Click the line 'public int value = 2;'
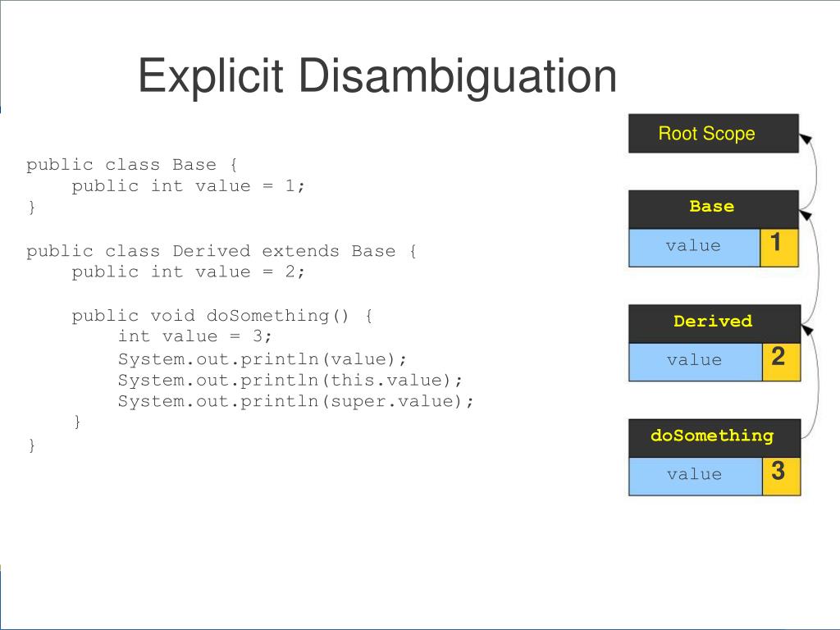This screenshot has height=630, width=840. point(188,272)
